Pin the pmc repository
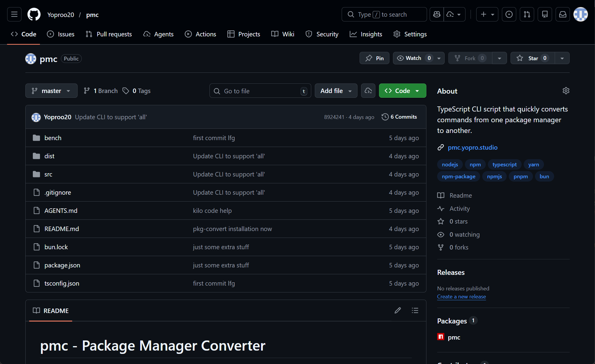The image size is (595, 364). [374, 58]
